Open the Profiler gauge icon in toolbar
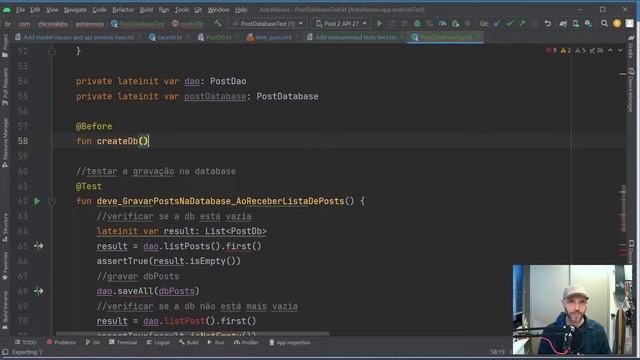 click(442, 24)
